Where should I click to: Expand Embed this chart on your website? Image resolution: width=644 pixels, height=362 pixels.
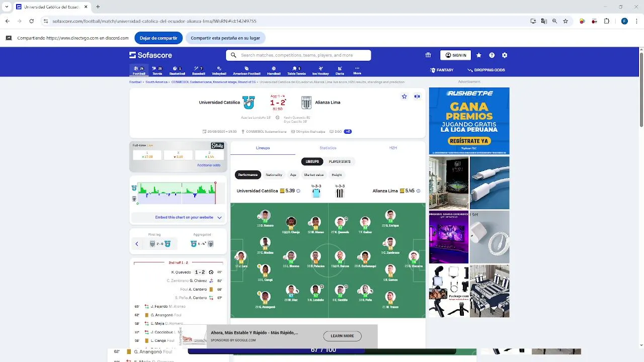tap(178, 218)
